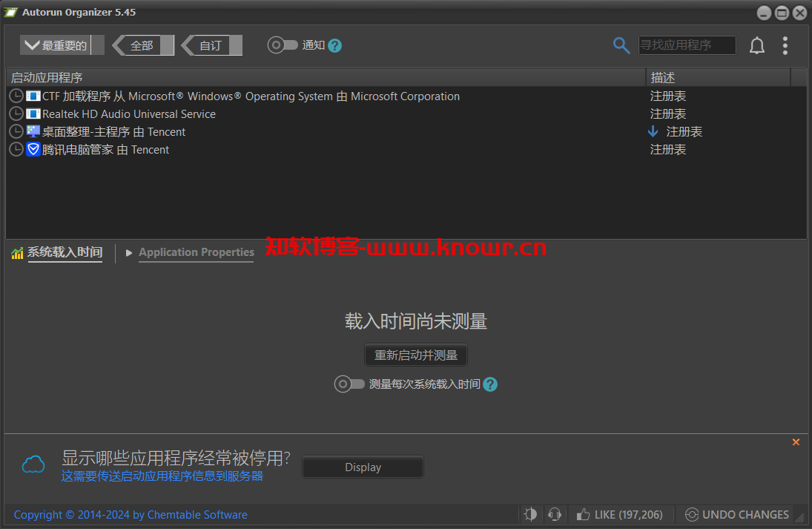Image resolution: width=812 pixels, height=529 pixels.
Task: Select the CTF 加载程序 Microsoft row
Action: click(x=406, y=96)
